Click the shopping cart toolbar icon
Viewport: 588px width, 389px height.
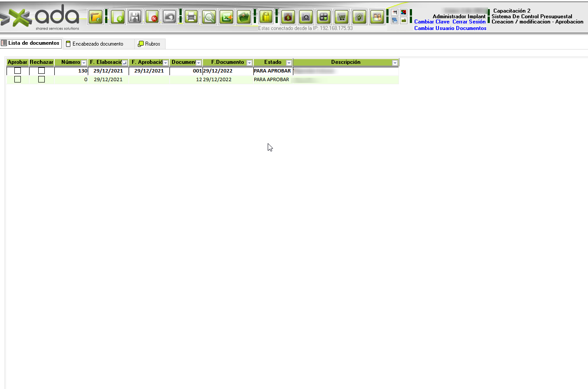pyautogui.click(x=342, y=17)
